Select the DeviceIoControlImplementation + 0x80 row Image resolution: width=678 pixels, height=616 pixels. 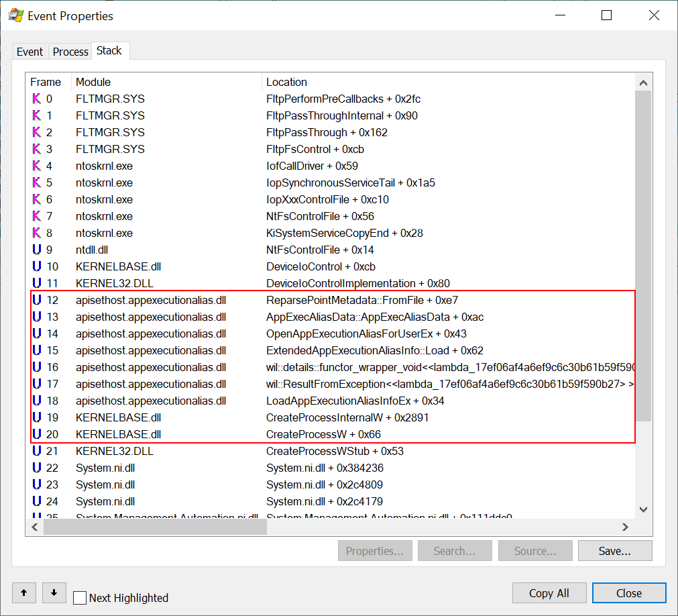click(x=331, y=283)
